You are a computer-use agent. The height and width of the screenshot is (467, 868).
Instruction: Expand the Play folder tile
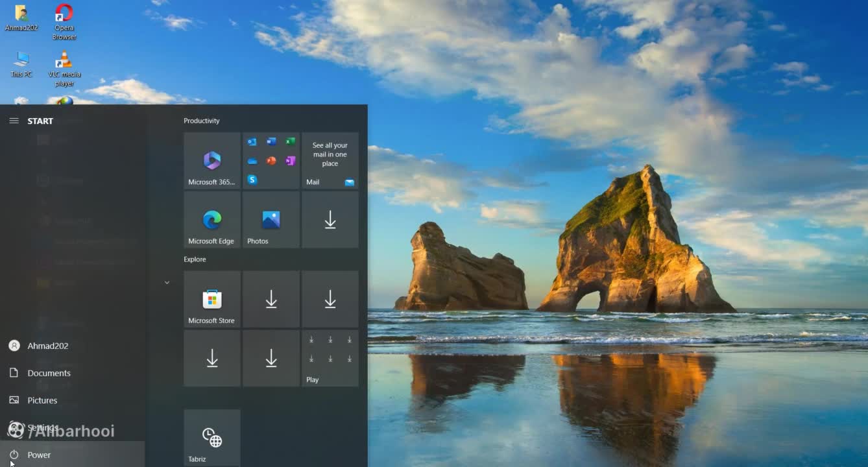330,358
